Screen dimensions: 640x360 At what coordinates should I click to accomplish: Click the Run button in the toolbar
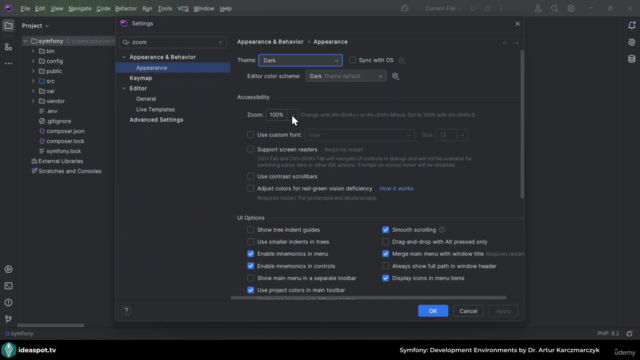473,9
